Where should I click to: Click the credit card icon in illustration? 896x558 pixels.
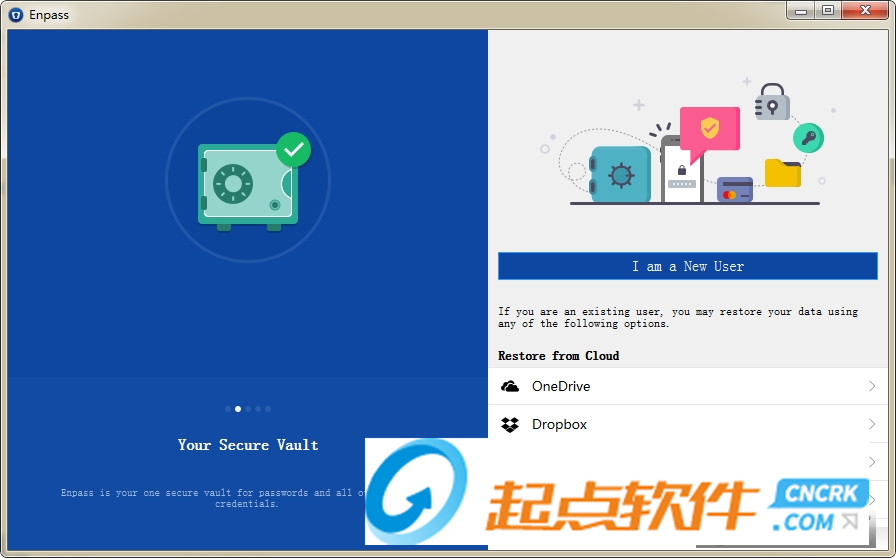[x=735, y=190]
